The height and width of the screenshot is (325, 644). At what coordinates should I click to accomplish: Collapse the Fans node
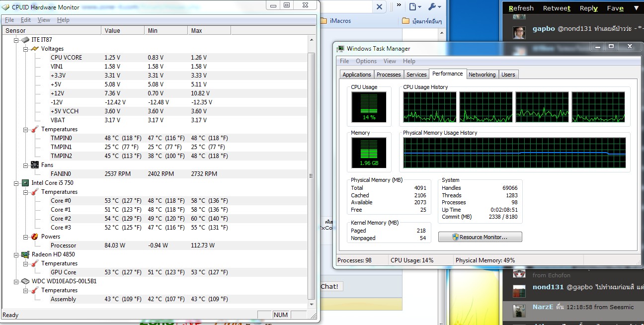(25, 165)
